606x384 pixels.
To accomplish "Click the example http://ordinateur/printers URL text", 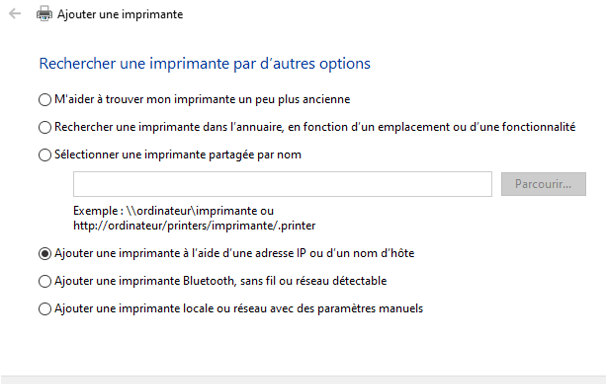I will pyautogui.click(x=194, y=226).
